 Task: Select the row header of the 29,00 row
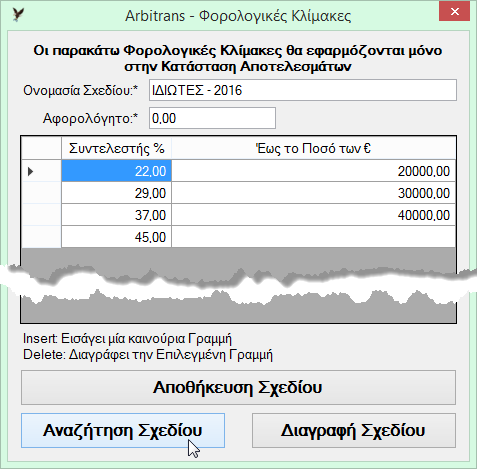coord(41,193)
